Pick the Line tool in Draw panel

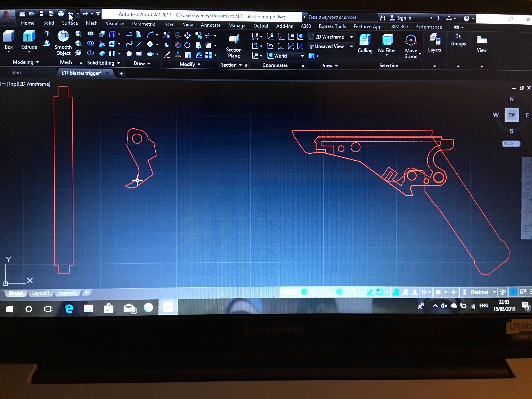tap(139, 44)
